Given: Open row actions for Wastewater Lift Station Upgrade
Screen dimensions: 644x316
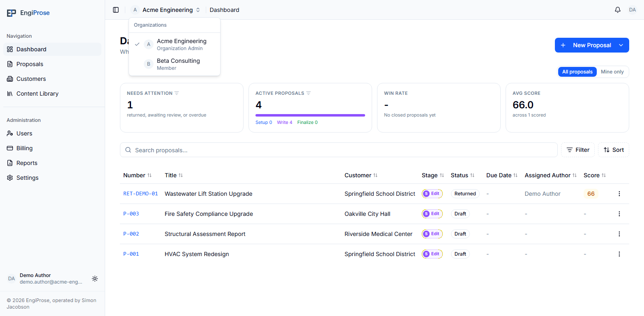Looking at the screenshot, I should (x=619, y=194).
